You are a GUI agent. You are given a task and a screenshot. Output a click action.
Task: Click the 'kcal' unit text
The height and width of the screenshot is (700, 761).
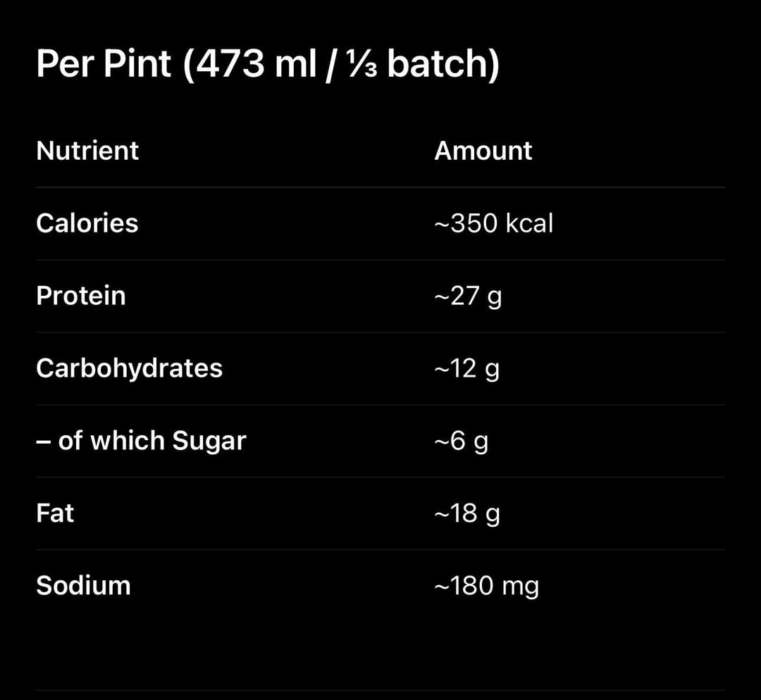tap(529, 223)
